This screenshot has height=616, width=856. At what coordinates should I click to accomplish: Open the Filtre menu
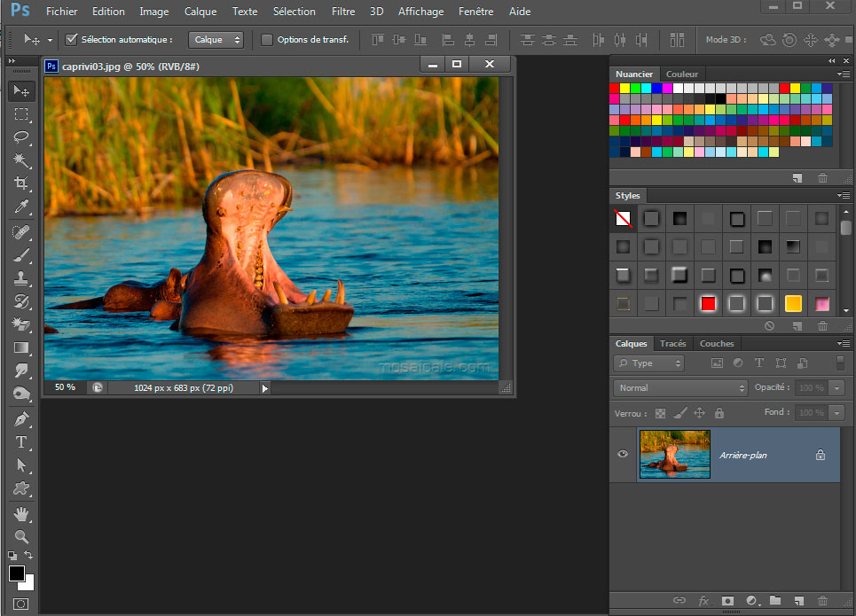(x=343, y=12)
